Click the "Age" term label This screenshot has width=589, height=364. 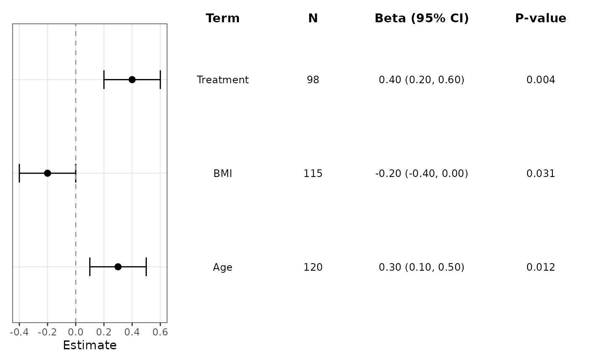(x=223, y=267)
